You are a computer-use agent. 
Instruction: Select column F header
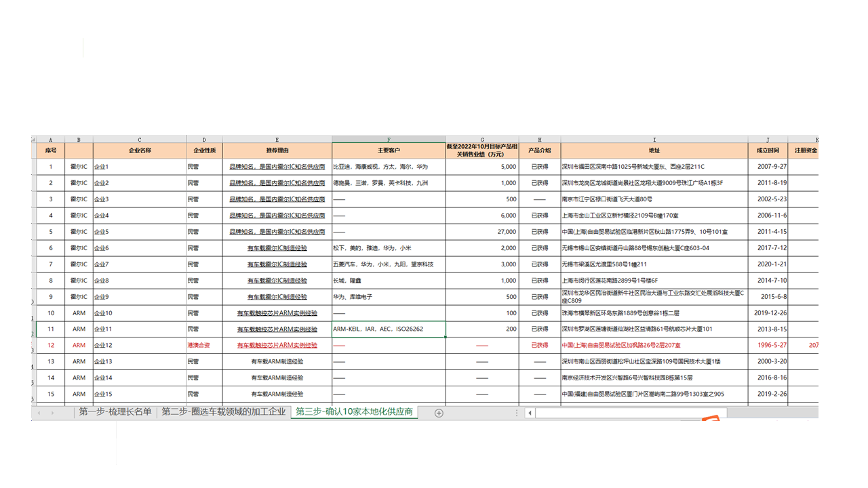389,140
